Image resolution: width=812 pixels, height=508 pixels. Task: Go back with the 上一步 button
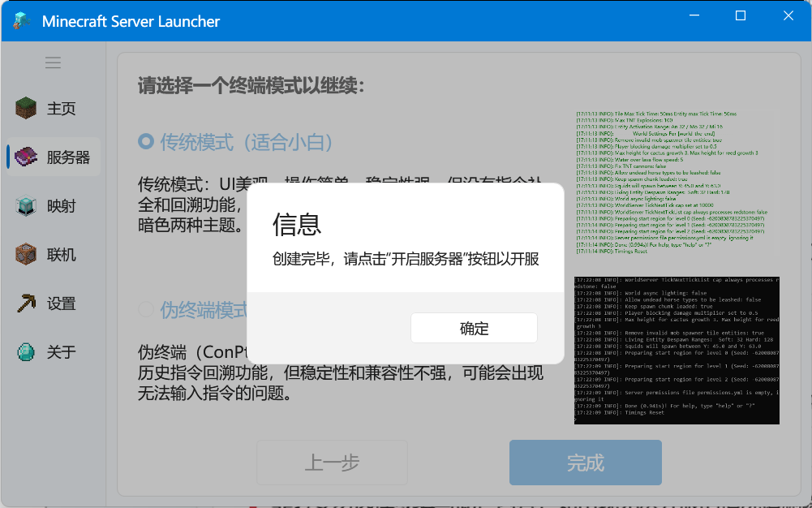point(332,463)
